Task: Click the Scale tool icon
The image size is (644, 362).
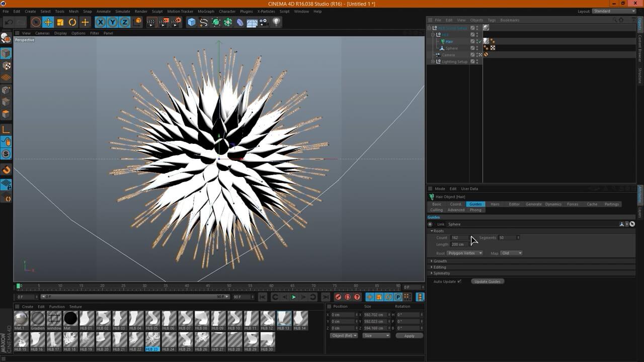Action: (60, 22)
